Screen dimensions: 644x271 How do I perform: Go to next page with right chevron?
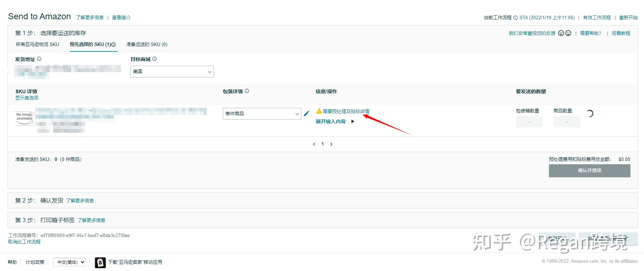[331, 144]
